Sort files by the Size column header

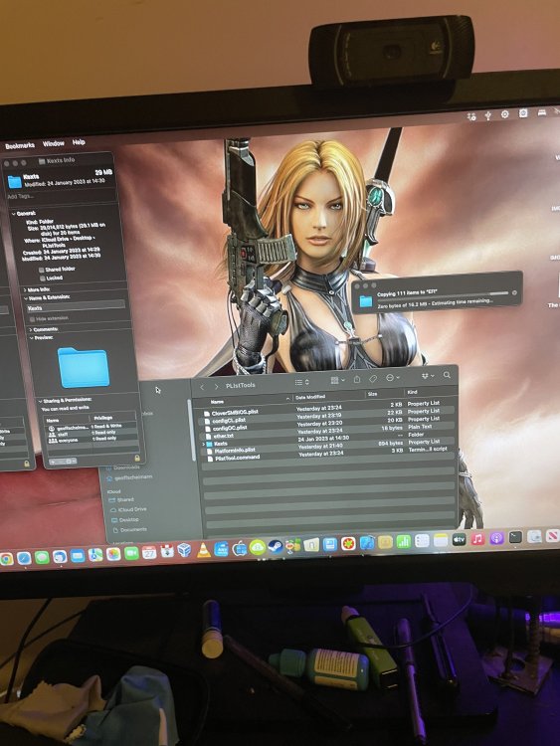point(372,395)
